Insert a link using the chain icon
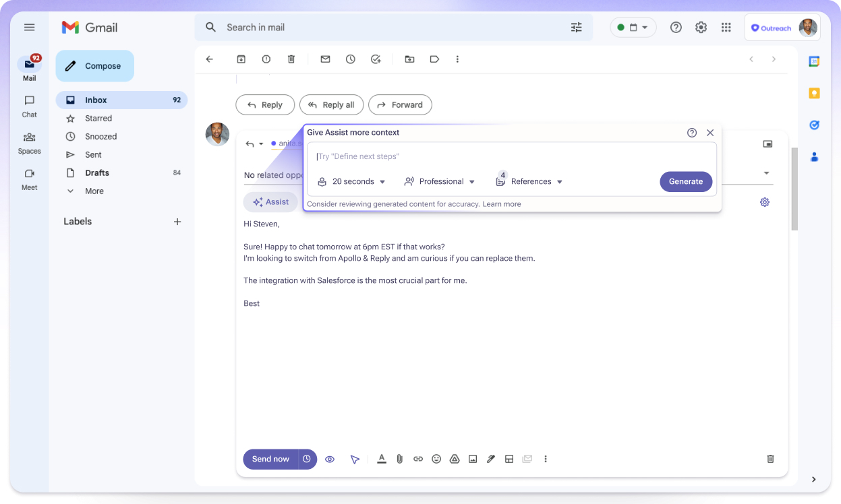841x504 pixels. point(418,459)
